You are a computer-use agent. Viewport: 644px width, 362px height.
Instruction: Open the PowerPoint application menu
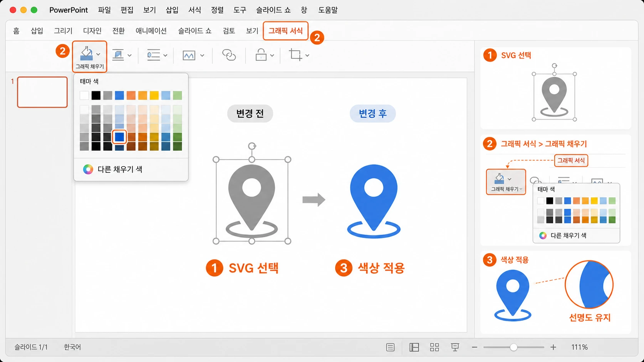tap(69, 10)
